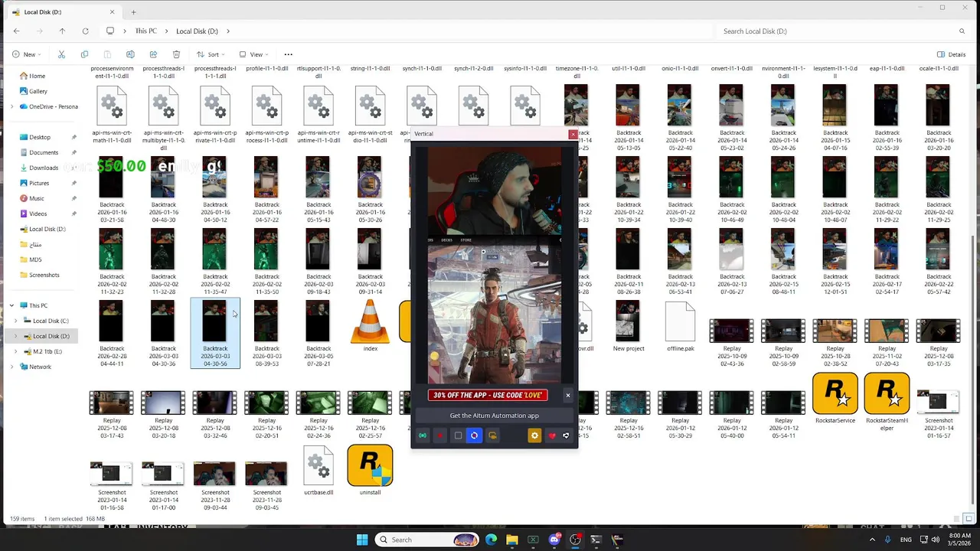Expand the Network tree node
980x551 pixels.
point(11,367)
